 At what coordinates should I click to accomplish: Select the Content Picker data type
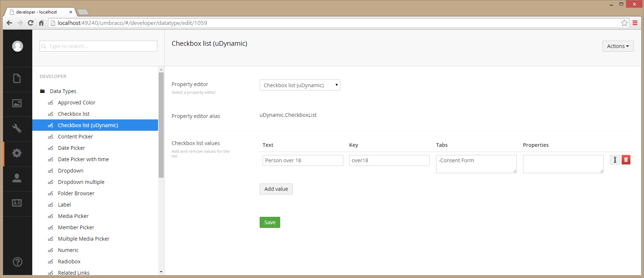(x=75, y=137)
